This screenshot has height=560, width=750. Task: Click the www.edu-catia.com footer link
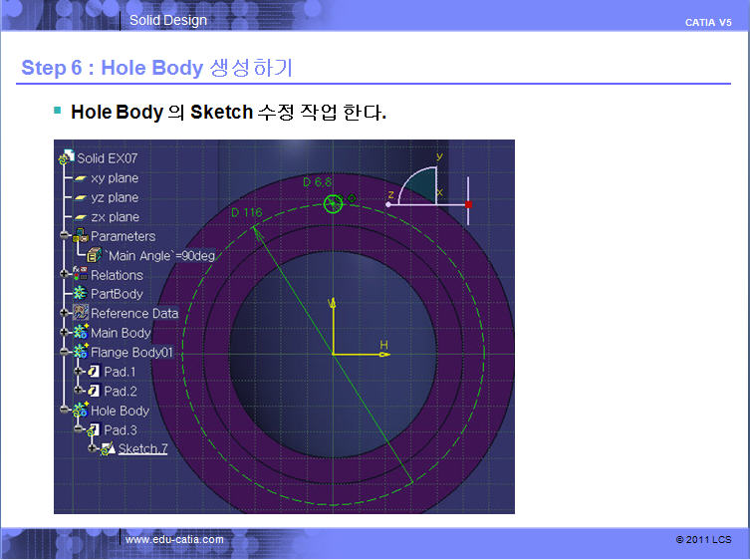[x=174, y=539]
